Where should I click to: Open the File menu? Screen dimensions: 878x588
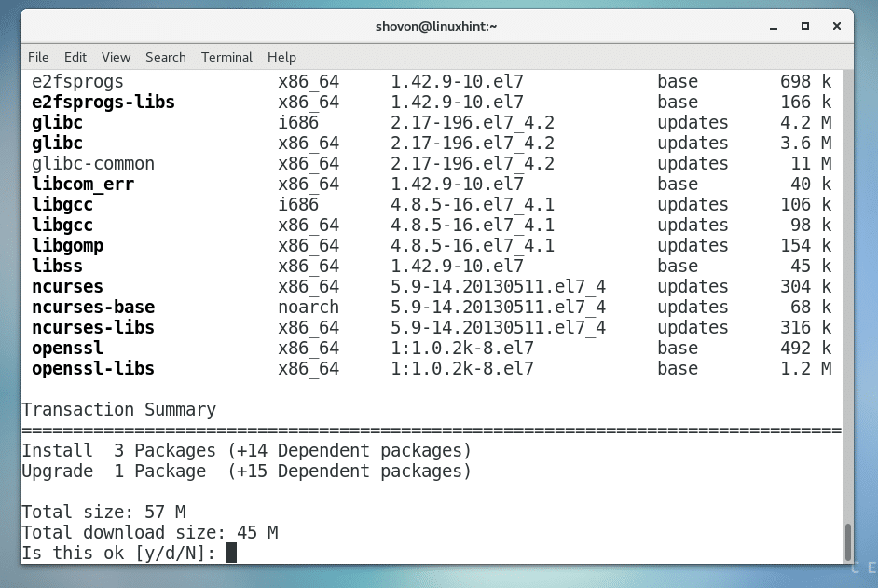click(38, 57)
